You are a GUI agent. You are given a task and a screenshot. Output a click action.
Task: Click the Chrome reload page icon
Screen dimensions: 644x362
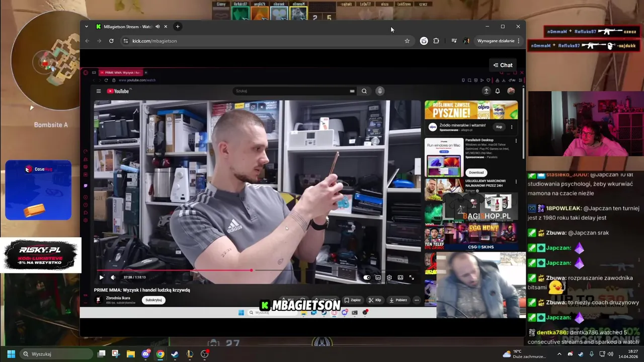111,41
